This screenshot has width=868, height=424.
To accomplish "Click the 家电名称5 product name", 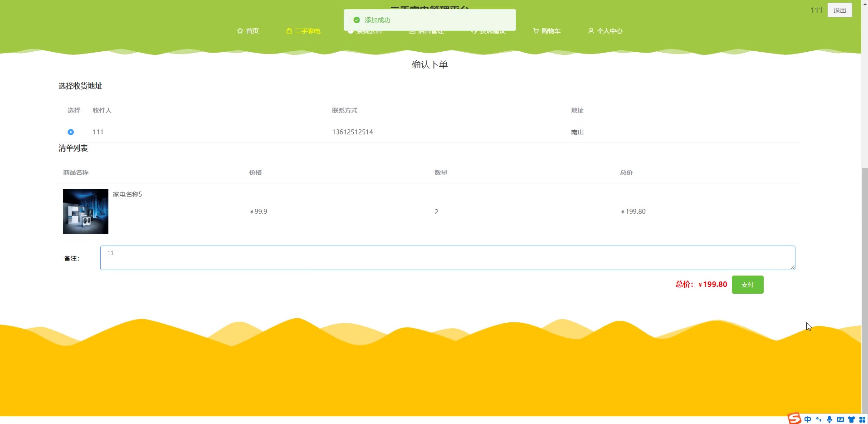I will click(x=127, y=194).
